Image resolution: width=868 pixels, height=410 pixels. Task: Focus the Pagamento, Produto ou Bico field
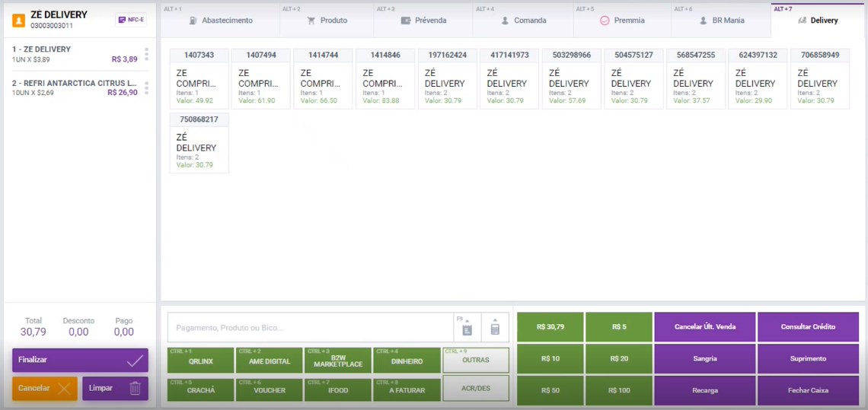point(311,328)
